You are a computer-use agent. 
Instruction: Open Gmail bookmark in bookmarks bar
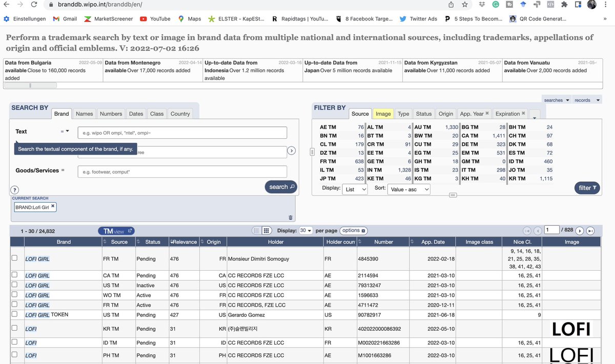coord(65,19)
